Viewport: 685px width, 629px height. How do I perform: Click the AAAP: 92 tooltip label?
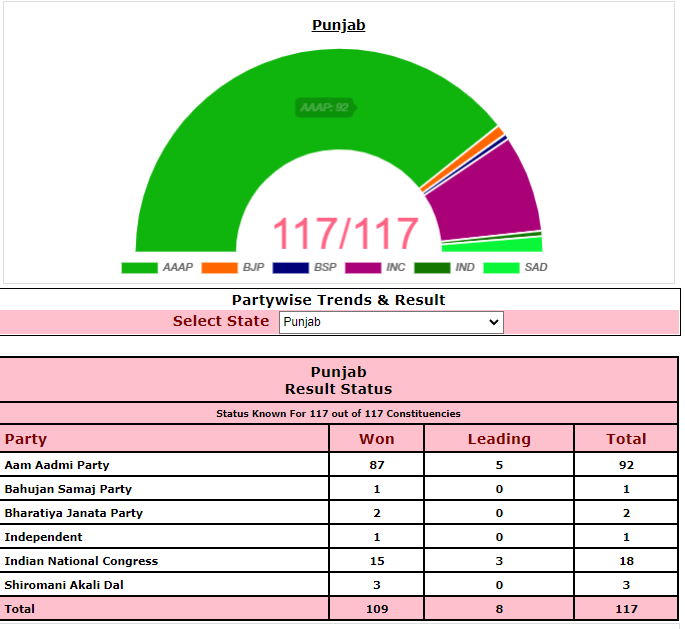coord(323,107)
